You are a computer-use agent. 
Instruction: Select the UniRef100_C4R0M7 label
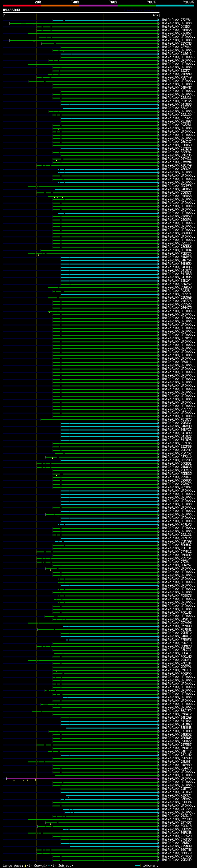[176, 88]
